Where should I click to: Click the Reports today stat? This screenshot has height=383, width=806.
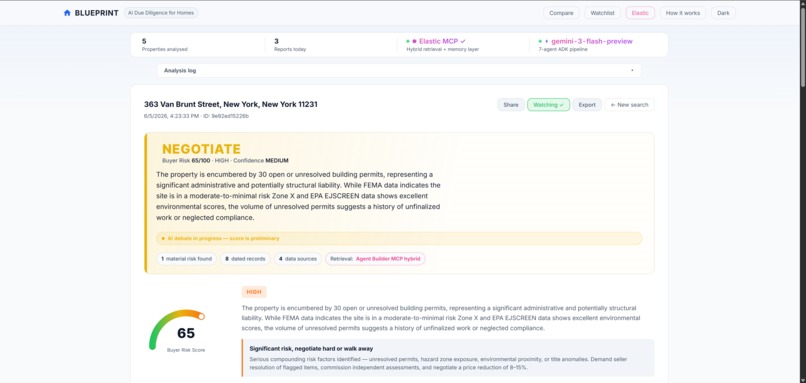coord(290,45)
